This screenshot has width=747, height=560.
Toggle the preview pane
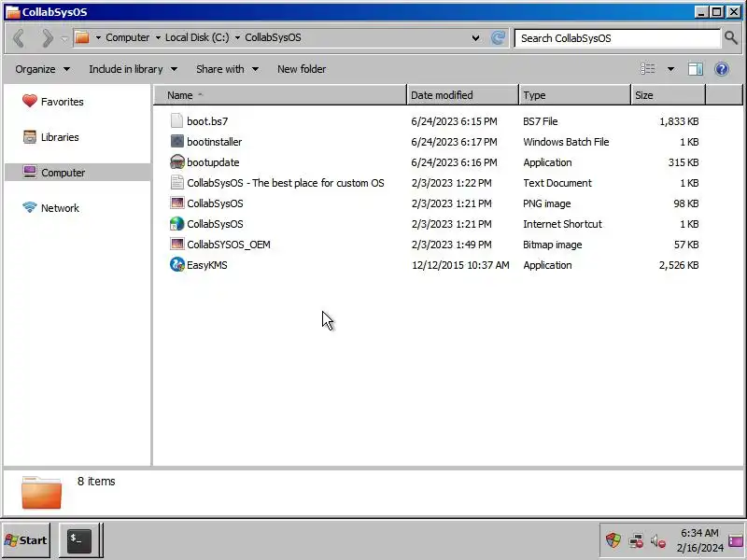tap(696, 69)
